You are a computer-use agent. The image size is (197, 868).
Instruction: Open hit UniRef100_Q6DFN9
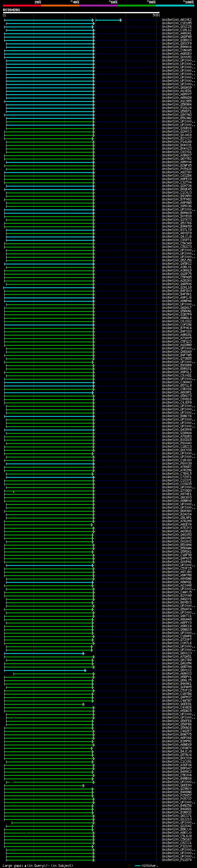point(177,37)
